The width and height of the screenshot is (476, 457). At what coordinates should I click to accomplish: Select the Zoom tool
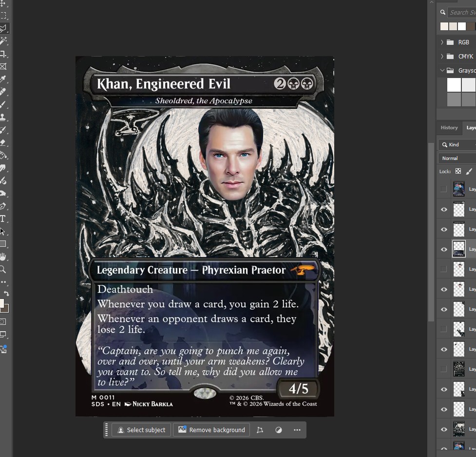click(3, 269)
